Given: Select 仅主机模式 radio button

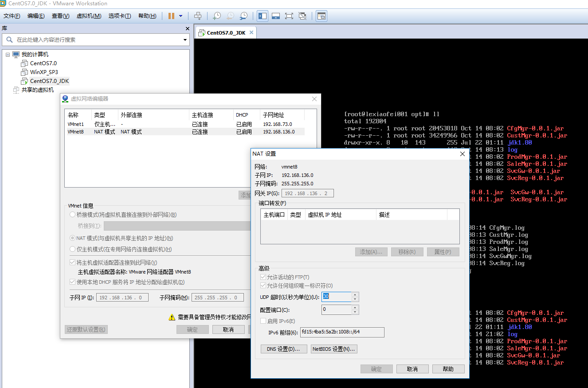Looking at the screenshot, I should tap(73, 249).
